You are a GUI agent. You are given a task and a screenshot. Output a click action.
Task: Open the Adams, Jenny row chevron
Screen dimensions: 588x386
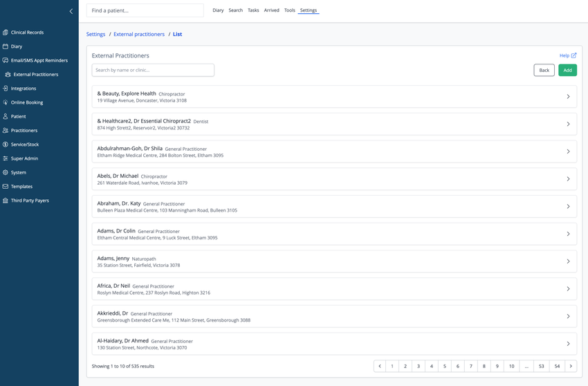point(568,261)
